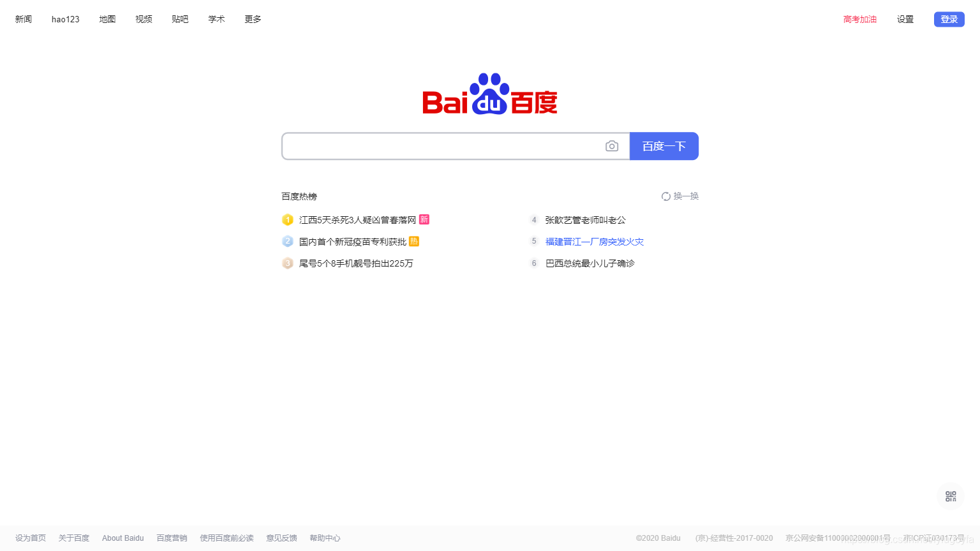Screen dimensions: 980x551
Task: Click the camera image-search icon
Action: coord(611,146)
